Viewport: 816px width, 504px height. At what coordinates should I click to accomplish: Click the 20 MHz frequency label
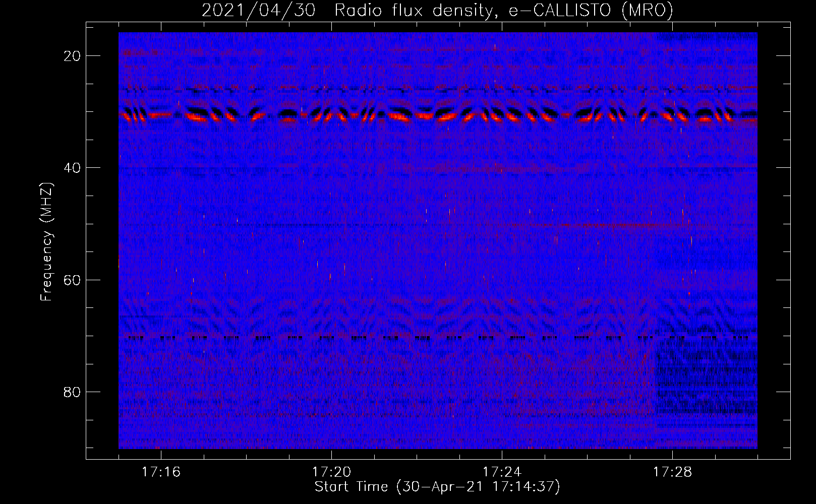click(72, 56)
